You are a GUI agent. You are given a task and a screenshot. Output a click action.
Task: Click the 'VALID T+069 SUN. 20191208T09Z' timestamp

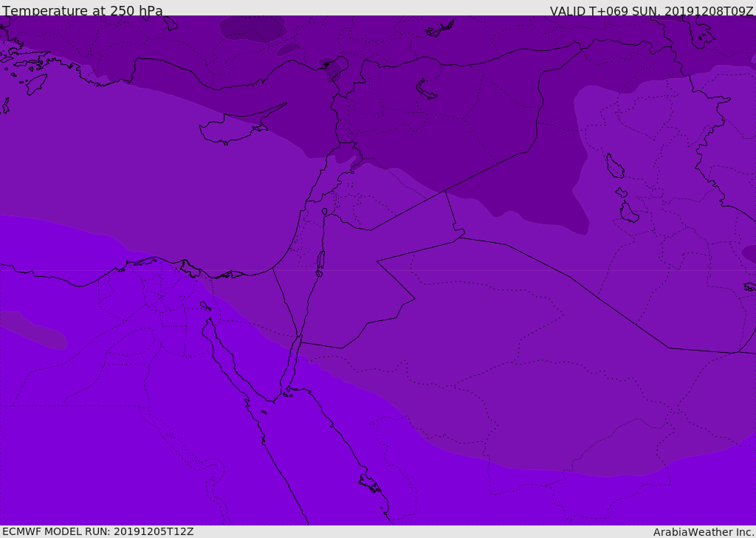[651, 10]
